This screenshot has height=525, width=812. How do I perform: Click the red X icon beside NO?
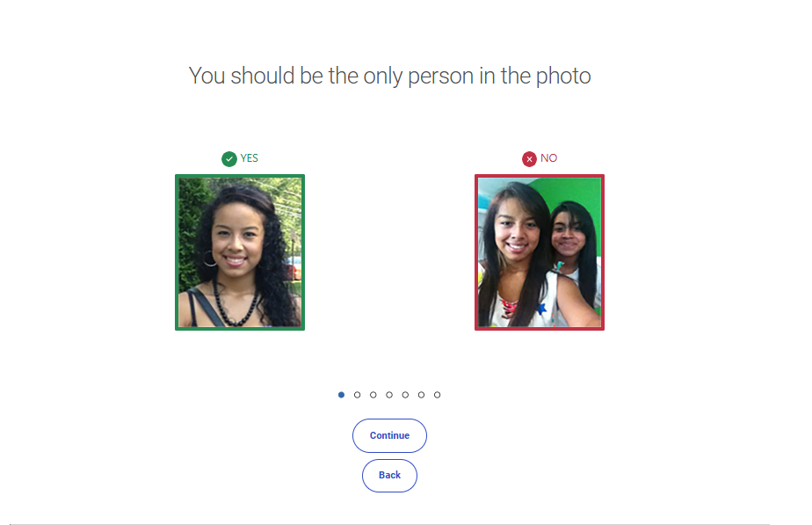pyautogui.click(x=529, y=159)
